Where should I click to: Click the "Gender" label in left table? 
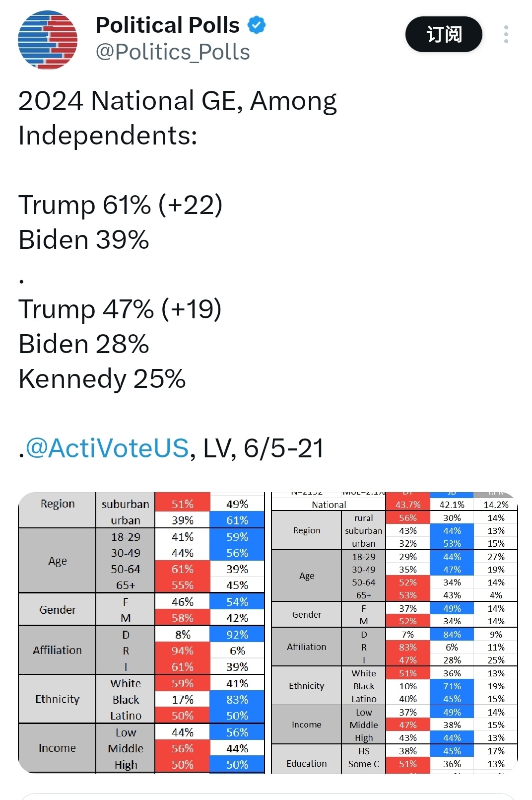click(58, 610)
